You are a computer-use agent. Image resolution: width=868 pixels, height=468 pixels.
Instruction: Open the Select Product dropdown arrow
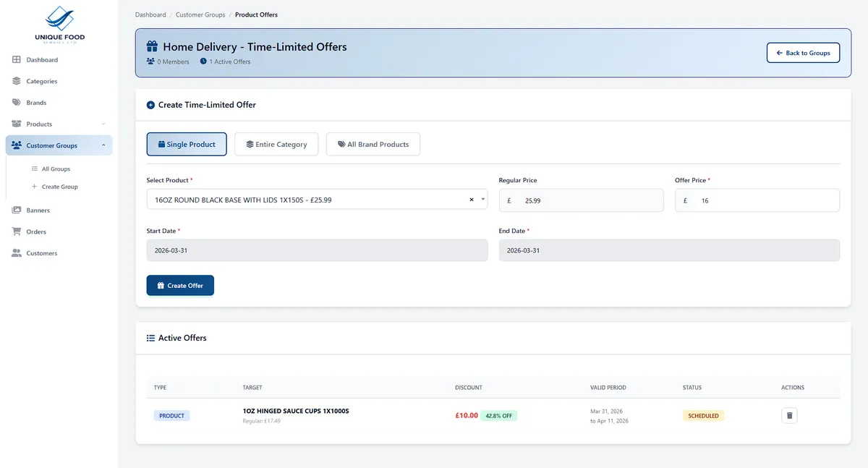coord(482,200)
